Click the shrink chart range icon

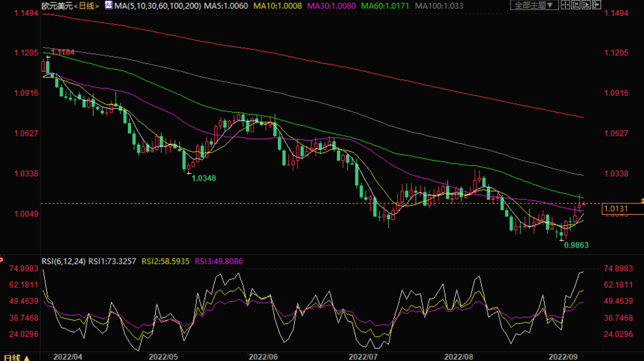(x=576, y=5)
